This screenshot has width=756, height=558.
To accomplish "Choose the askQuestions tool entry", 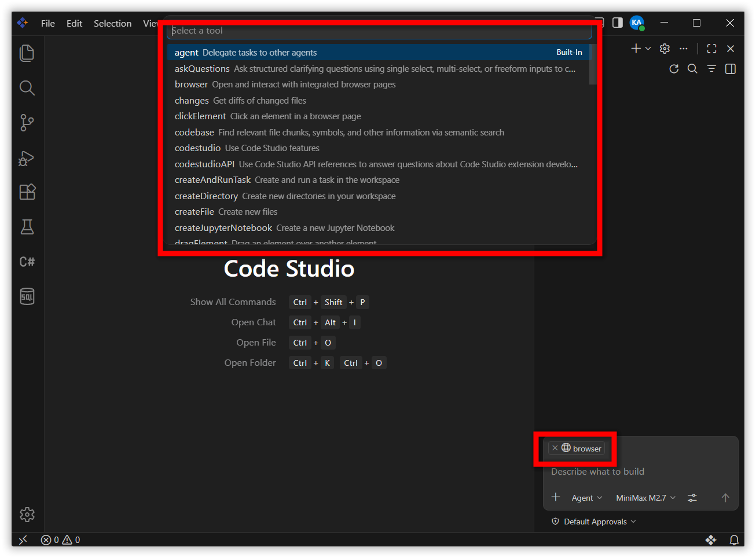I will pyautogui.click(x=378, y=68).
